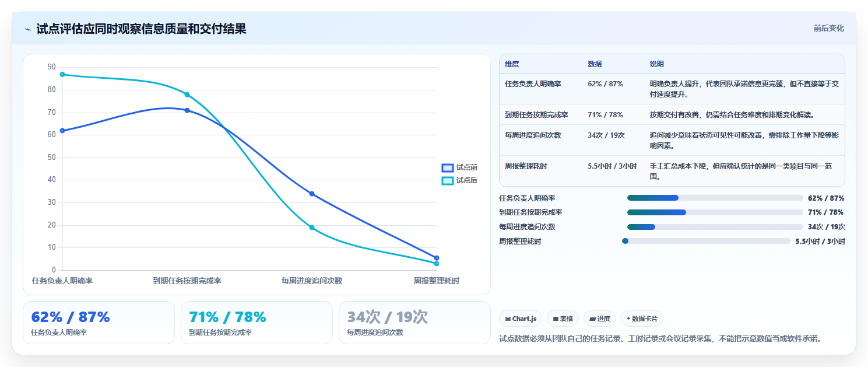The width and height of the screenshot is (868, 367).
Task: Open the 62% / 87% data card
Action: (99, 323)
